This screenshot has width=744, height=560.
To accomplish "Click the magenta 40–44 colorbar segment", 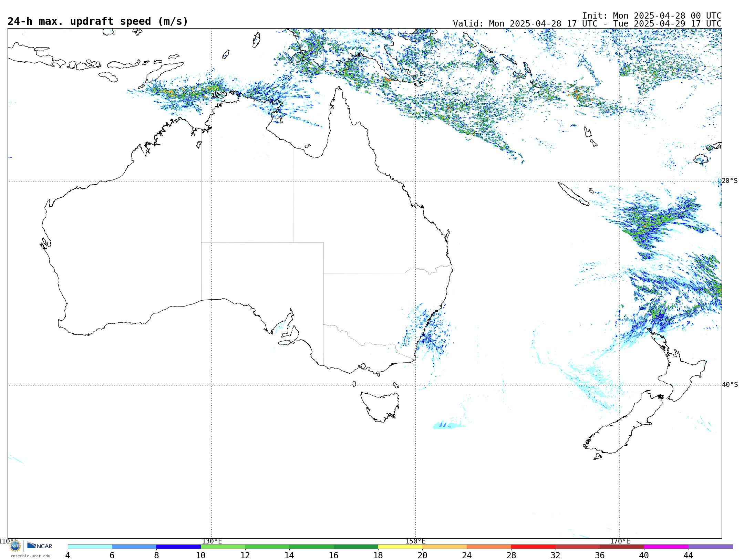I will pos(666,547).
